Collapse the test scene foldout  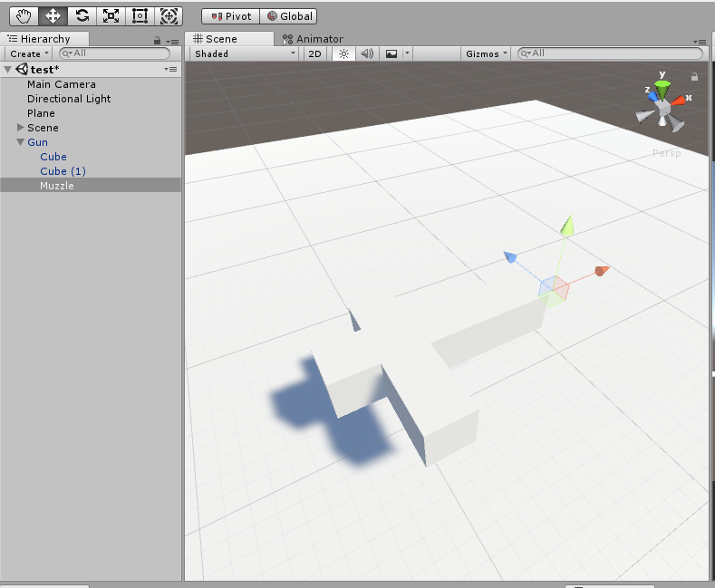(8, 69)
